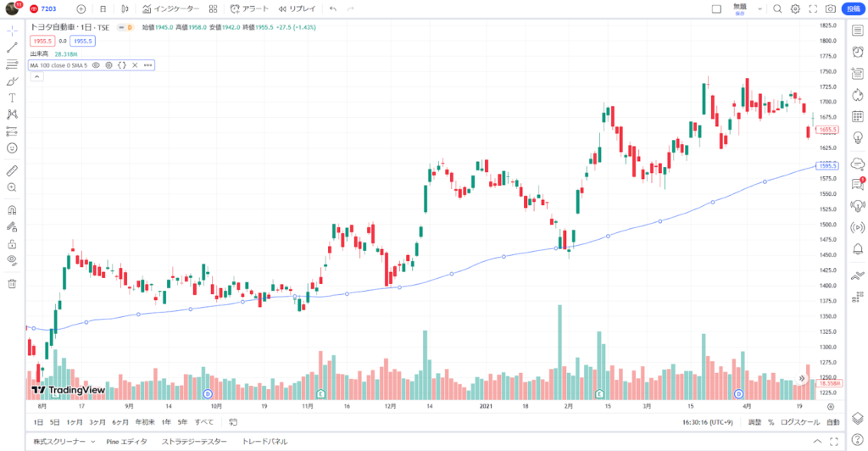
Task: Open the notifications bell panel
Action: (858, 249)
